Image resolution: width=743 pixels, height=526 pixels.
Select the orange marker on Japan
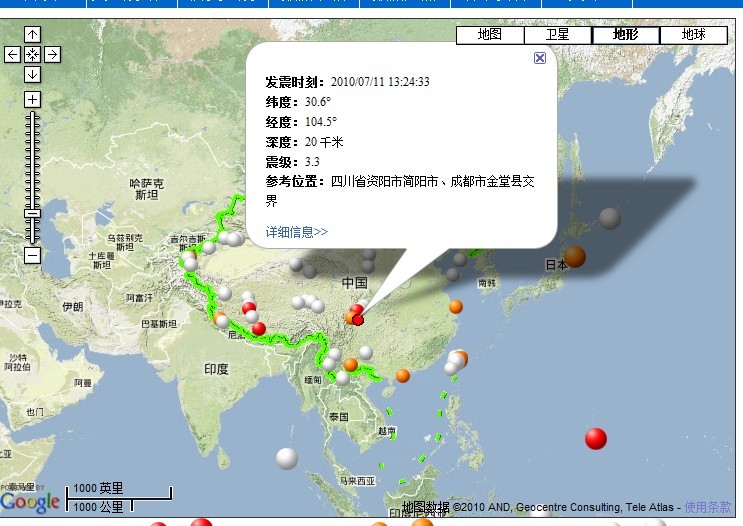tap(575, 256)
